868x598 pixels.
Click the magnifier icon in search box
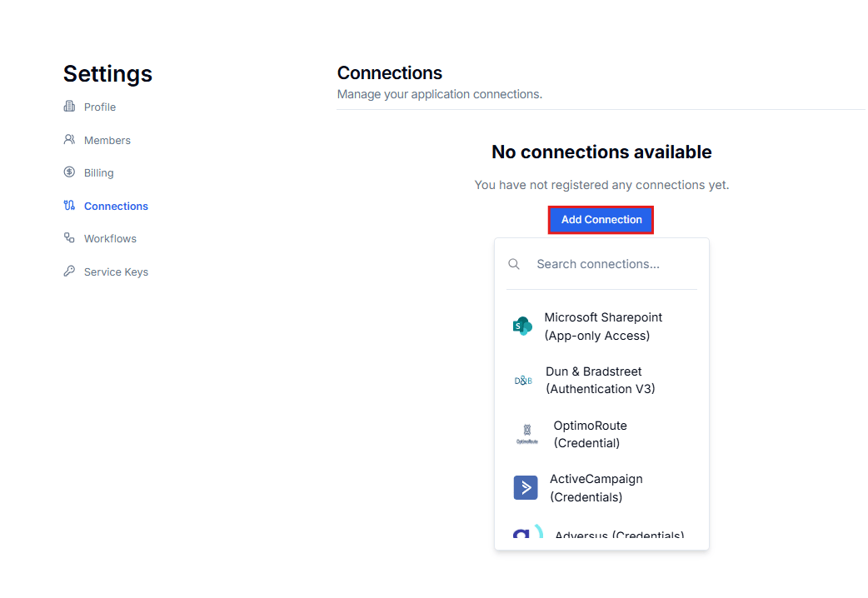[x=514, y=264]
